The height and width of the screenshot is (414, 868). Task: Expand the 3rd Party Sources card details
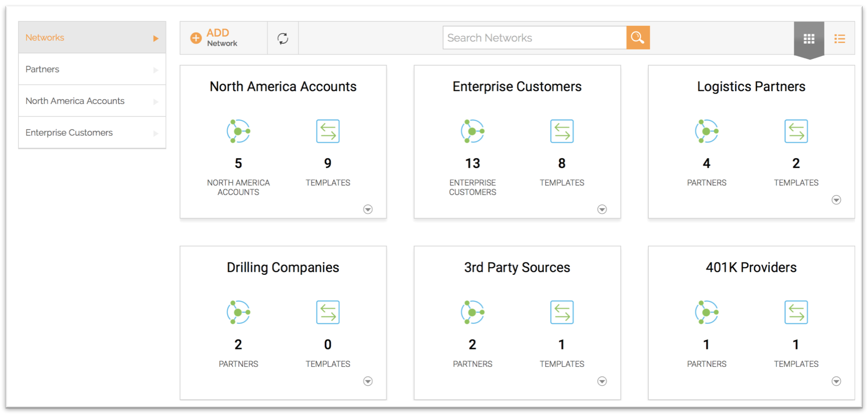point(602,381)
